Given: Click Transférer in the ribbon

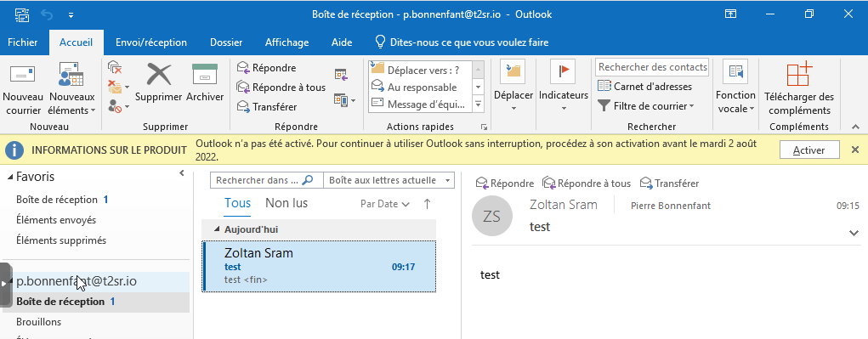Looking at the screenshot, I should point(268,107).
